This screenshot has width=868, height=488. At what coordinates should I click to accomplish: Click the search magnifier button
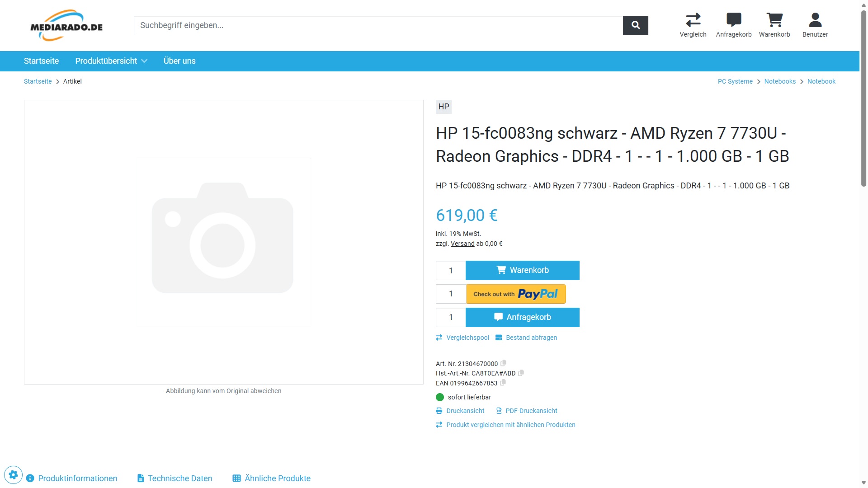pyautogui.click(x=635, y=25)
